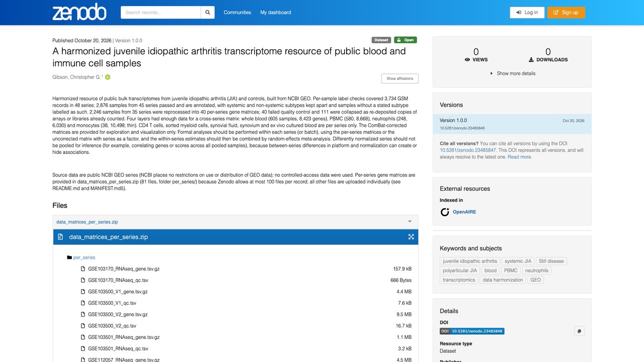Viewport: 644px width, 362px height.
Task: Click the transcriptomics keyword tag
Action: click(459, 280)
